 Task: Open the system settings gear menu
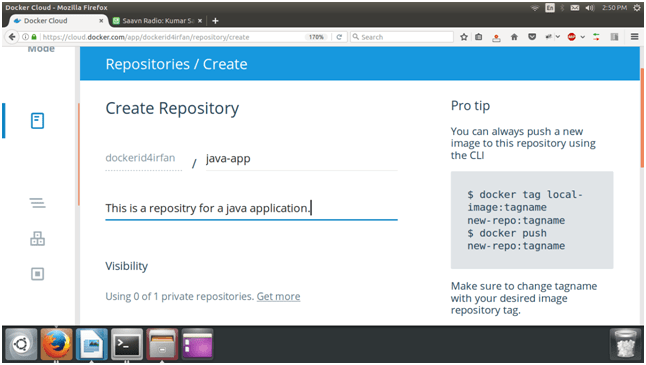pyautogui.click(x=637, y=8)
